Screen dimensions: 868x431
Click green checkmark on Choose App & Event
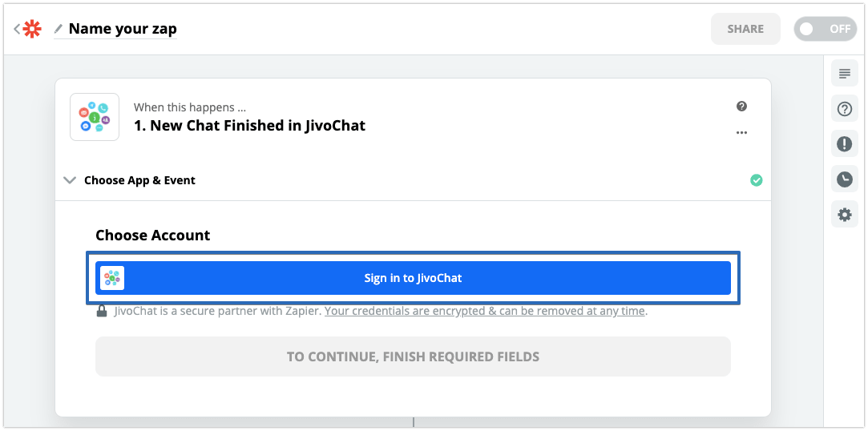[756, 180]
